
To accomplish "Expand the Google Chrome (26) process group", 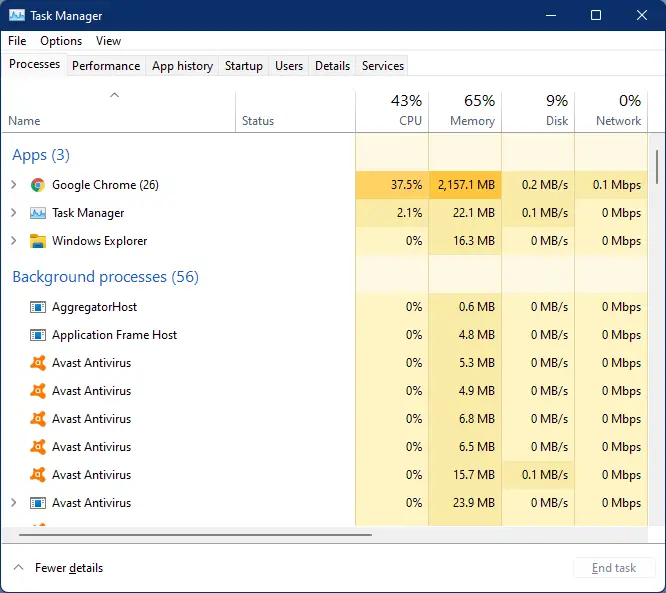I will 14,185.
